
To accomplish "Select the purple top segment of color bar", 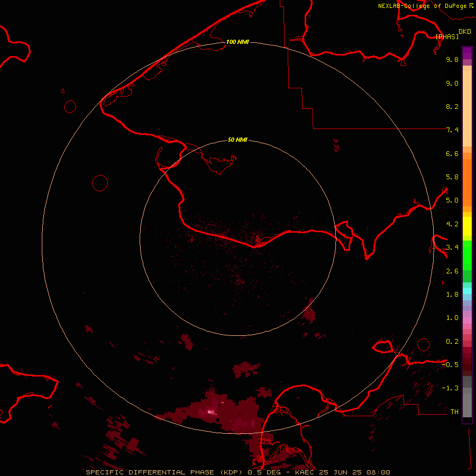I will click(x=467, y=53).
